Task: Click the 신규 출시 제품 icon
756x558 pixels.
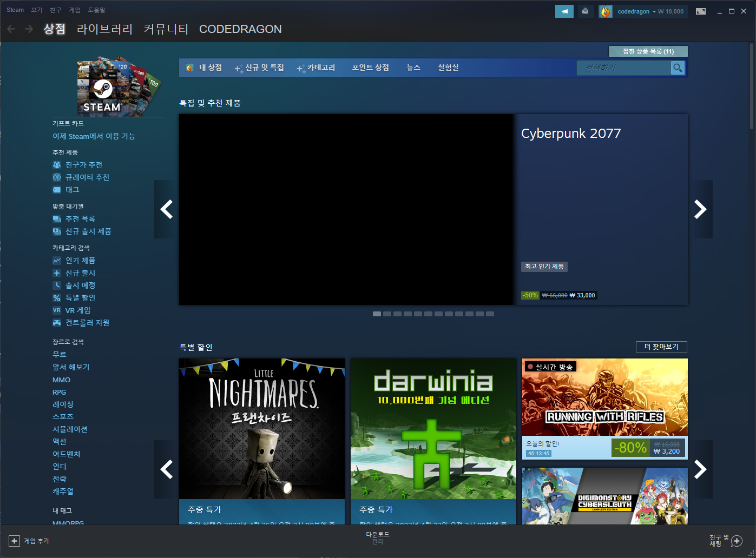Action: click(x=57, y=231)
